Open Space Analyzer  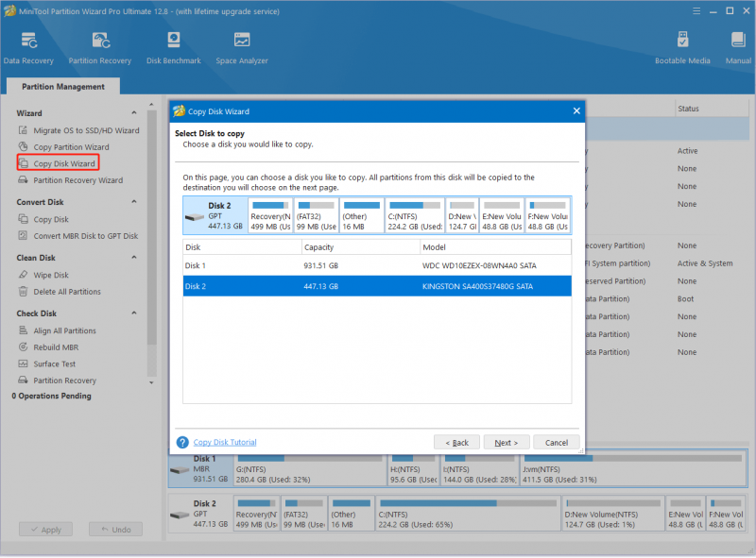tap(242, 48)
